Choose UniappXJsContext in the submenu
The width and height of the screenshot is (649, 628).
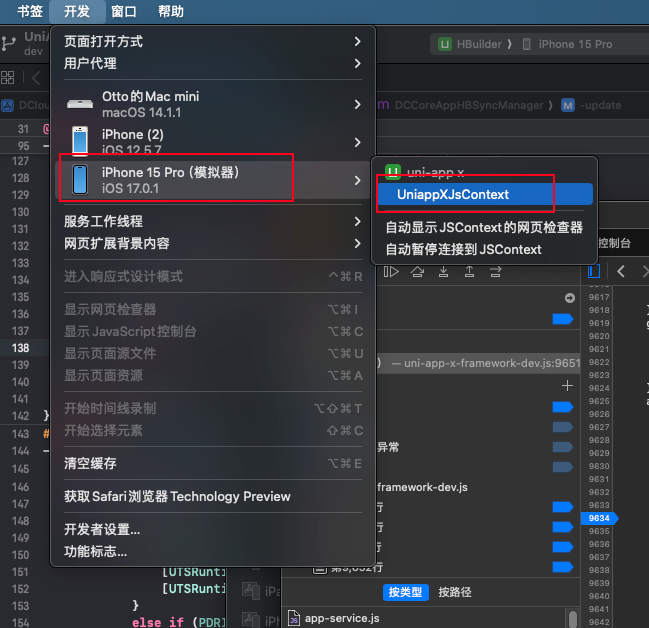(x=485, y=194)
